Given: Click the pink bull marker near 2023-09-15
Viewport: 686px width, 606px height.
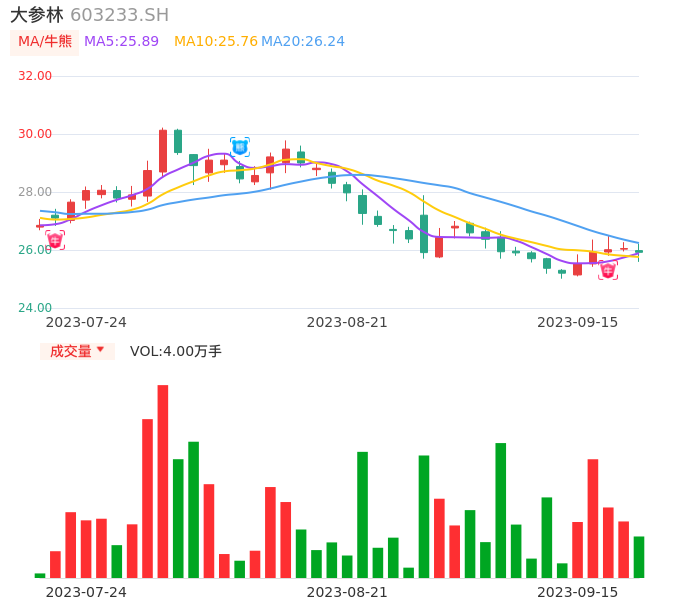Looking at the screenshot, I should pos(608,270).
